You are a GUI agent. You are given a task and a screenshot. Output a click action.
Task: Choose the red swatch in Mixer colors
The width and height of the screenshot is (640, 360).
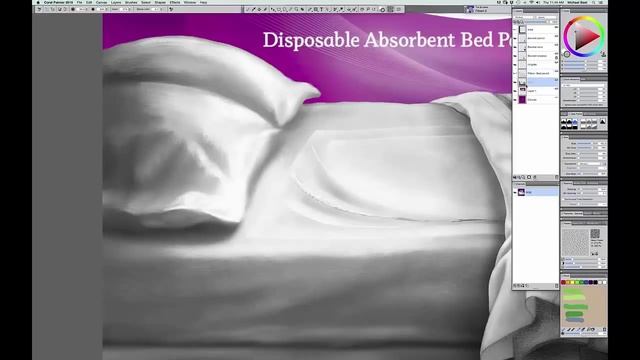(x=563, y=282)
